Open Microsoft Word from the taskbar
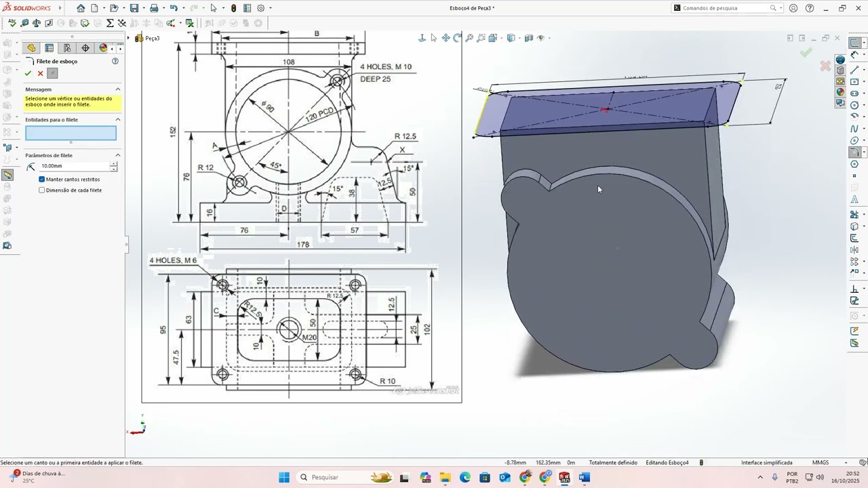Viewport: 868px width, 488px height. tap(585, 477)
